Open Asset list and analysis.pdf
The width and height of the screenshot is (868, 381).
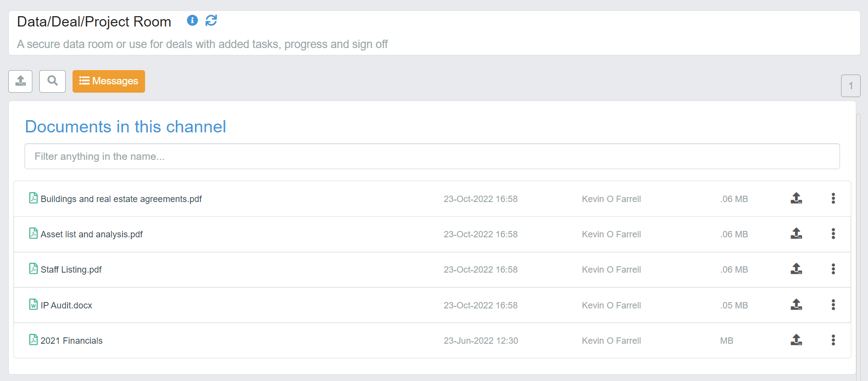click(92, 234)
